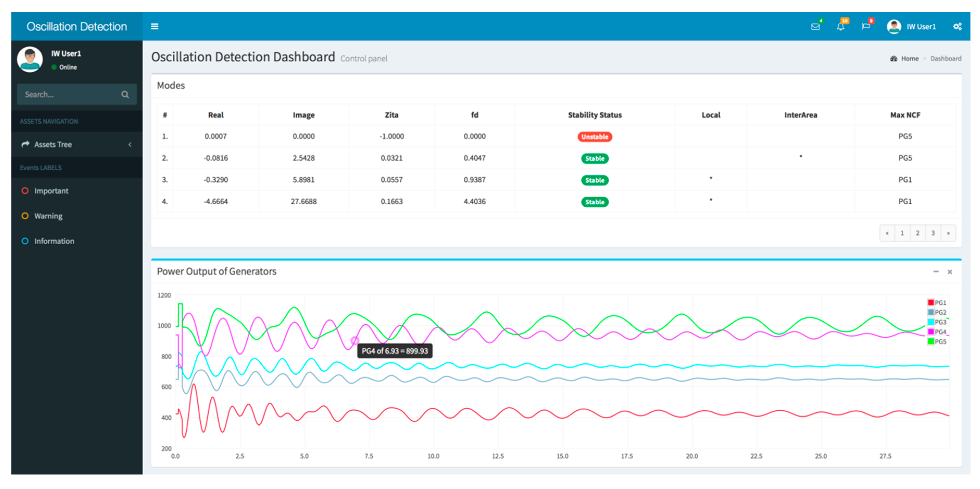980x489 pixels.
Task: Toggle the hamburger sidebar menu icon
Action: [x=154, y=26]
